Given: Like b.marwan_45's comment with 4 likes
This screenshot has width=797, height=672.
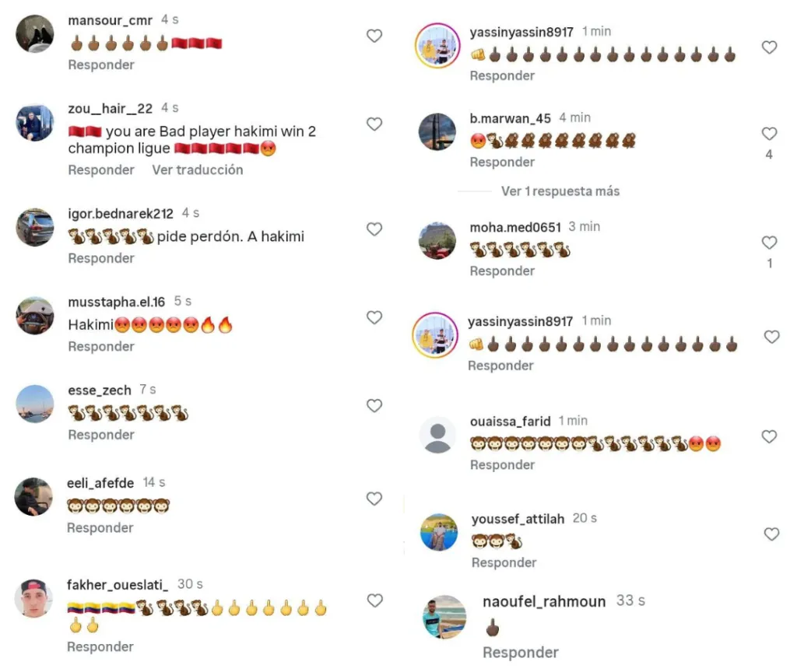Looking at the screenshot, I should tap(769, 133).
